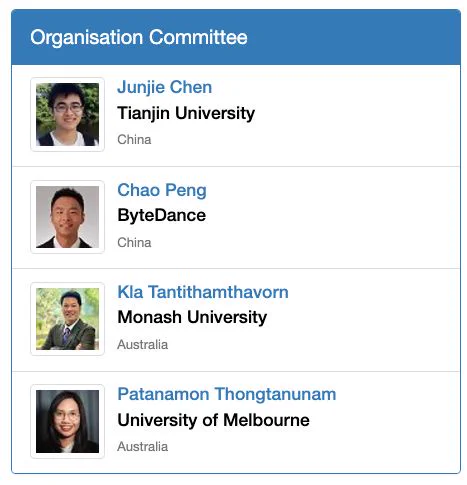Open Chao Peng's profile link
The image size is (467, 485).
pyautogui.click(x=162, y=190)
